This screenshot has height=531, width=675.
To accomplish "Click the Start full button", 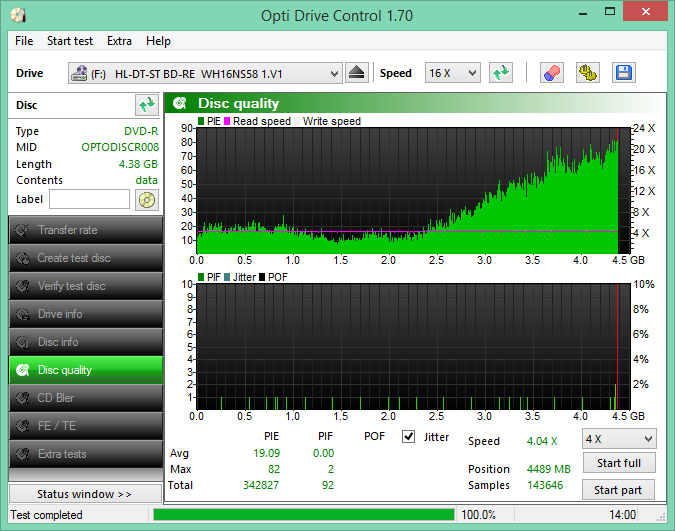I will click(619, 463).
